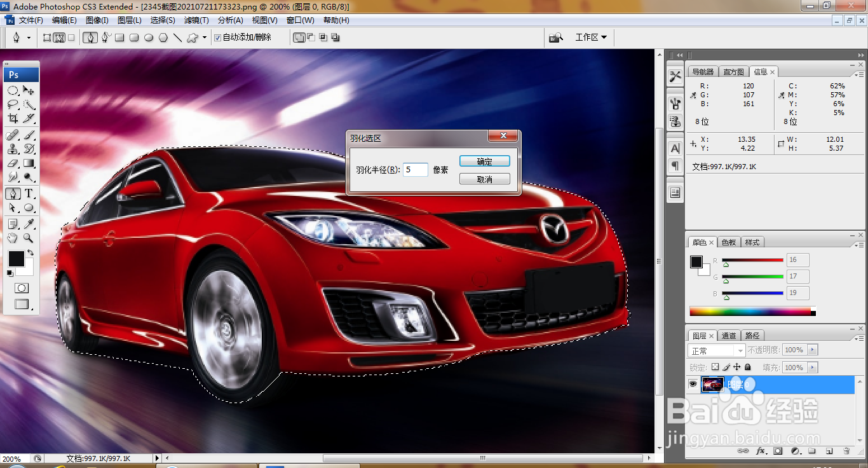Choose Freeform Pen option in options bar
Image resolution: width=868 pixels, height=468 pixels.
[x=105, y=38]
